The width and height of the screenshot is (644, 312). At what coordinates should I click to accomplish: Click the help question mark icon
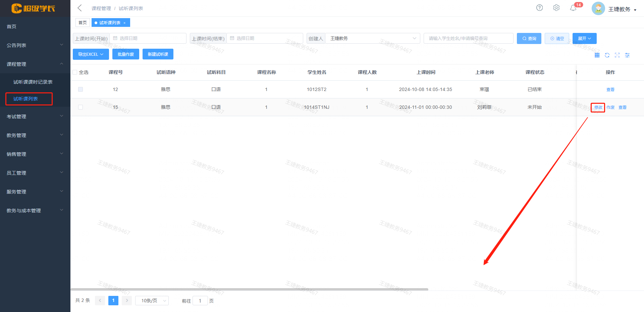pos(539,8)
